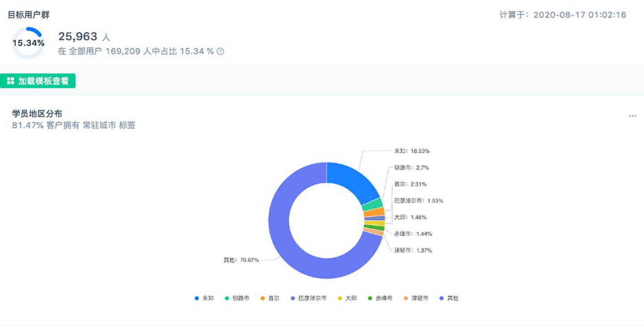Toggle the 未知 legend item
This screenshot has width=644, height=326.
[204, 298]
